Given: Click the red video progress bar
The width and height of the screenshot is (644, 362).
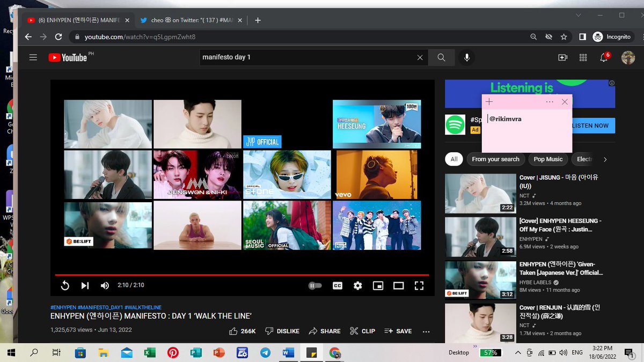Looking at the screenshot, I should pos(242,275).
